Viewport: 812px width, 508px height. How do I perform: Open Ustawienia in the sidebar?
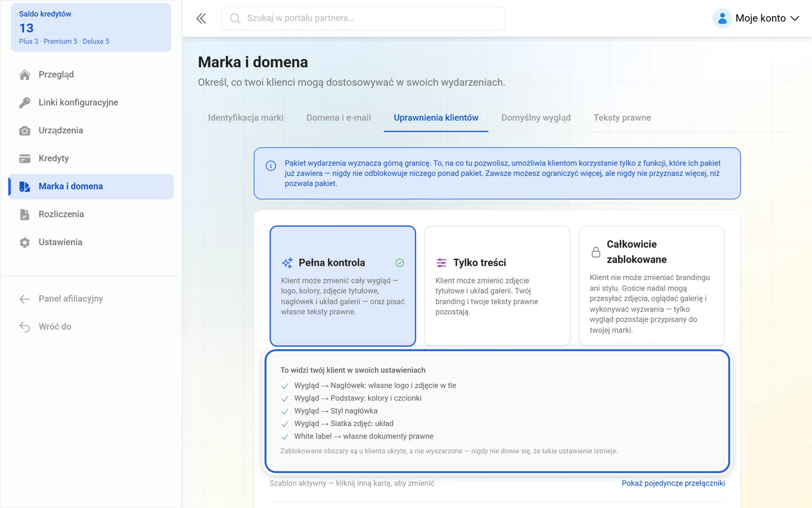tap(91, 242)
